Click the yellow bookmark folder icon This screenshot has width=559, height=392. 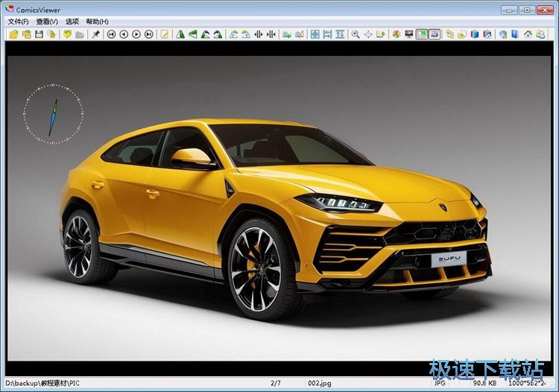point(67,34)
